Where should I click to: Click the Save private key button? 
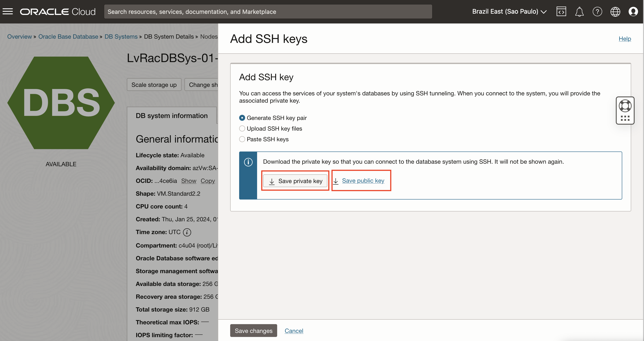(x=295, y=181)
